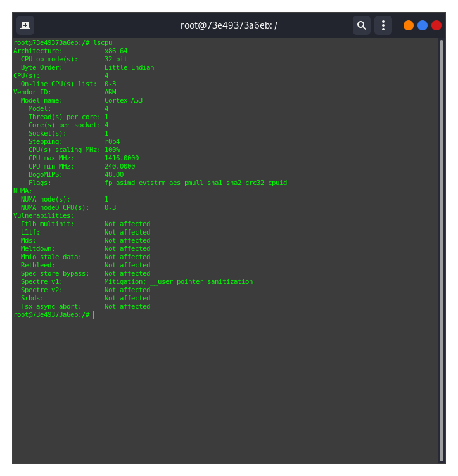Click the Spectre v1 mitigation text

pos(178,281)
